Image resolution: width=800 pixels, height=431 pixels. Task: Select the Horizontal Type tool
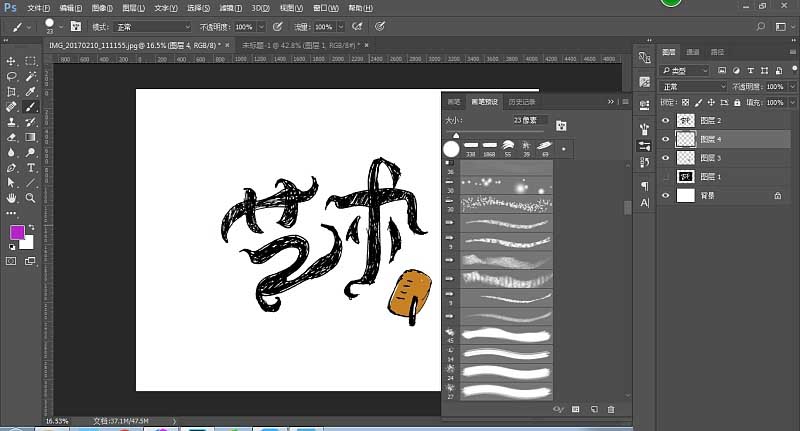click(x=31, y=167)
